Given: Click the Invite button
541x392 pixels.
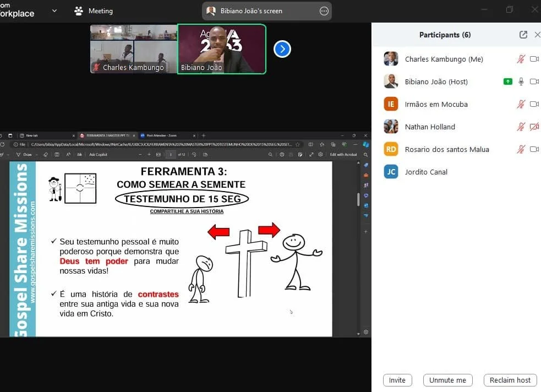Looking at the screenshot, I should tap(397, 380).
